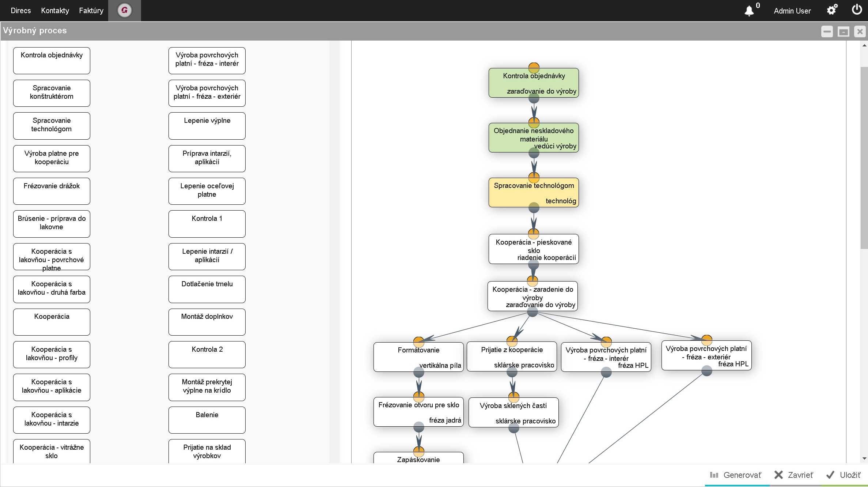This screenshot has height=487, width=868.
Task: Select Lepenie intarzií / aplikácií item
Action: [x=207, y=257]
